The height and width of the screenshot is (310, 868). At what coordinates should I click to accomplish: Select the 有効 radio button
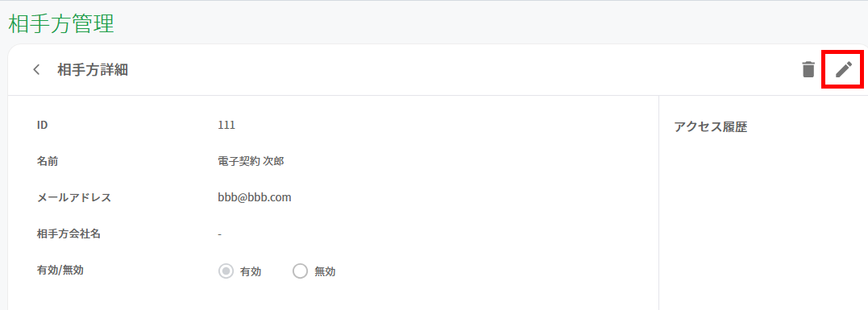pyautogui.click(x=226, y=271)
